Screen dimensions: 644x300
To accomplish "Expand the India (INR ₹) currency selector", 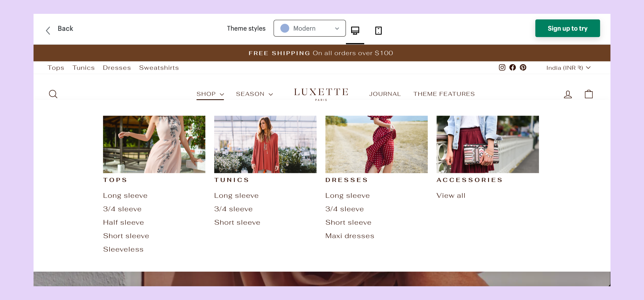I will tap(568, 68).
